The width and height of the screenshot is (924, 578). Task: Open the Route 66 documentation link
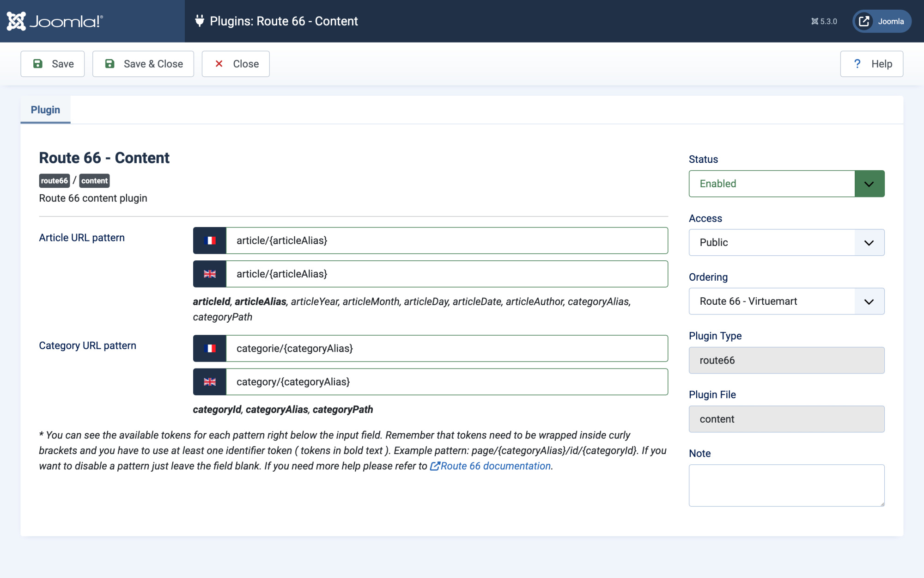[x=491, y=466]
